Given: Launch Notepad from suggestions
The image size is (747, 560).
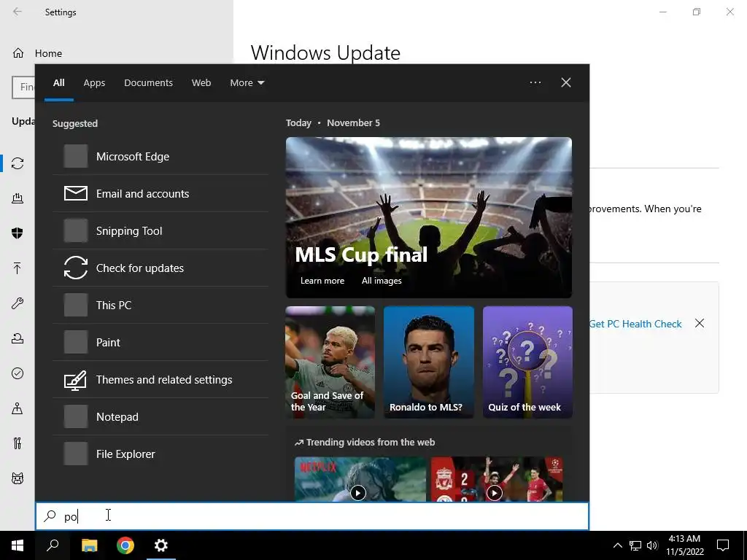Looking at the screenshot, I should tap(160, 416).
